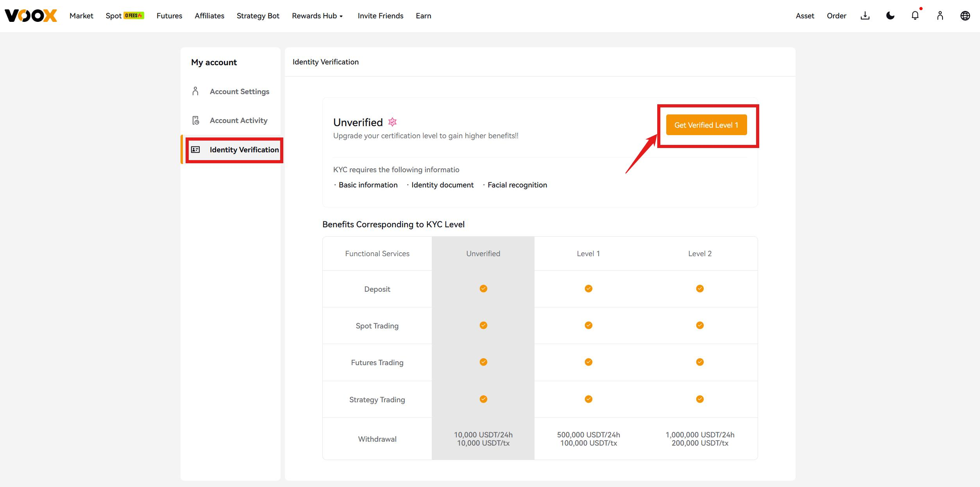Click the Unverified status title
This screenshot has width=980, height=487.
click(358, 122)
